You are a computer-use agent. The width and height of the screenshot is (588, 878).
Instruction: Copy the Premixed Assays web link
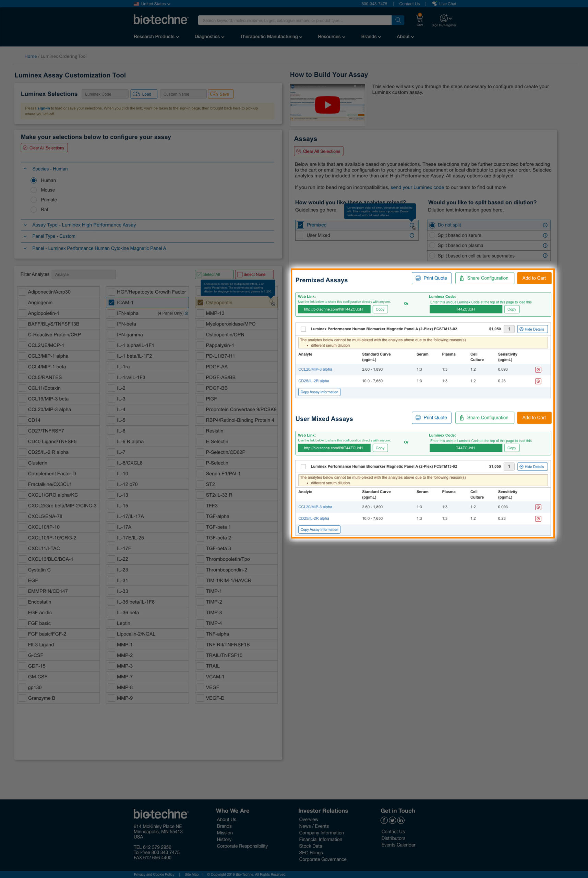[x=380, y=309]
